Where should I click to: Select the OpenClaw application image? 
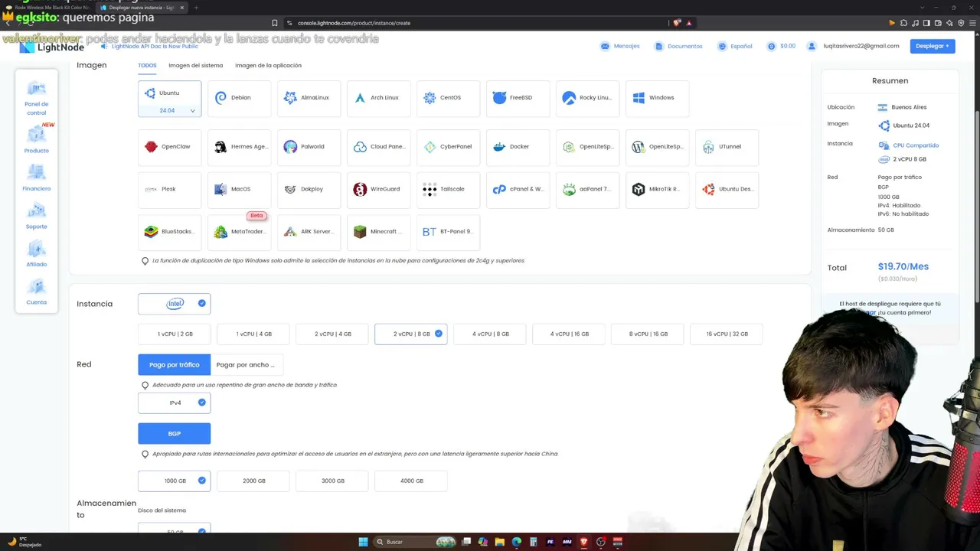click(169, 147)
